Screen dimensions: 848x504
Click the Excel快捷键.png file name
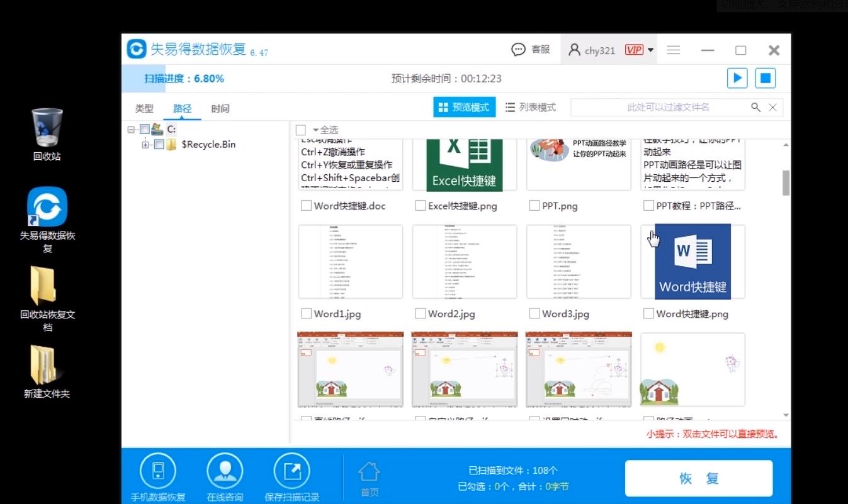coord(463,206)
